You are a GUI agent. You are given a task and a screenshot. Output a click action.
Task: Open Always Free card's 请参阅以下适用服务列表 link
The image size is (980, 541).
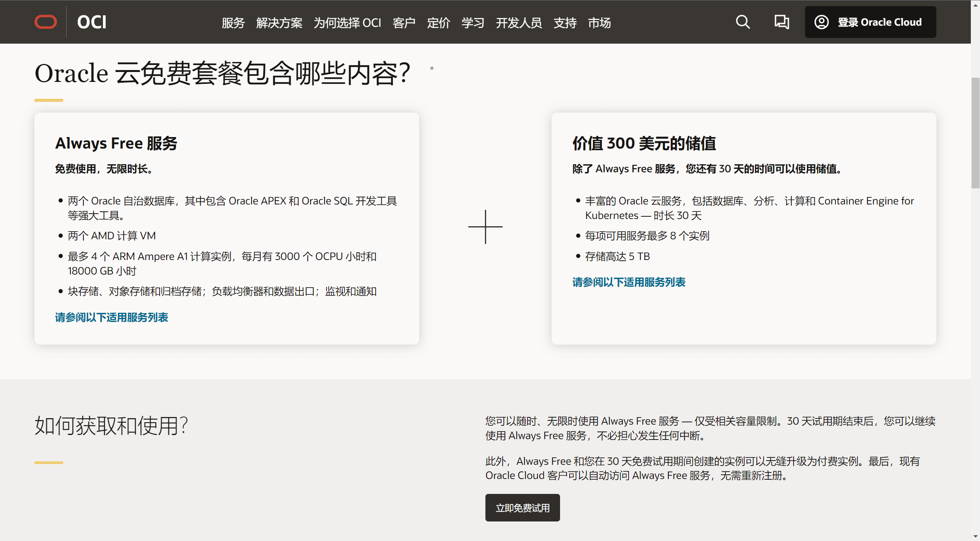click(x=111, y=317)
